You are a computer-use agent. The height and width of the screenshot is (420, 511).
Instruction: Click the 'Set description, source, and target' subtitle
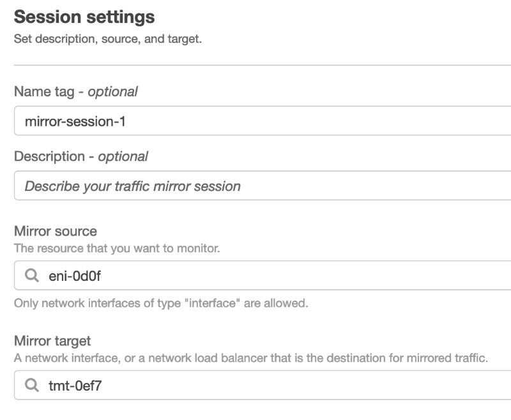108,39
